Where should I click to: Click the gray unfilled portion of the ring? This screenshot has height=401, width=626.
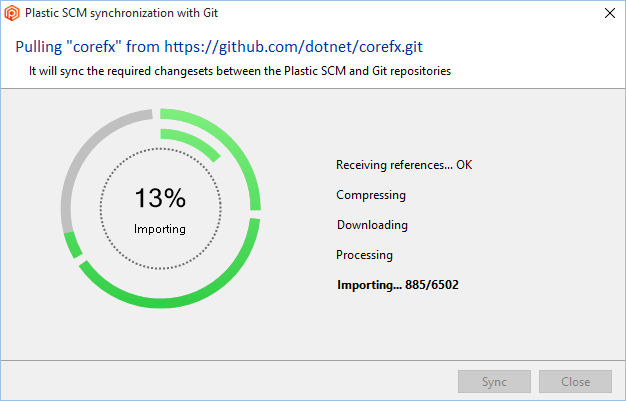[80, 160]
